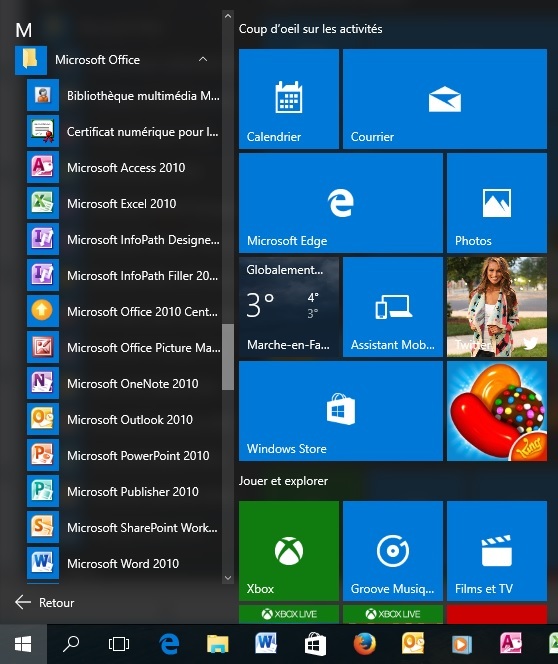Open the Films et TV tile

497,551
